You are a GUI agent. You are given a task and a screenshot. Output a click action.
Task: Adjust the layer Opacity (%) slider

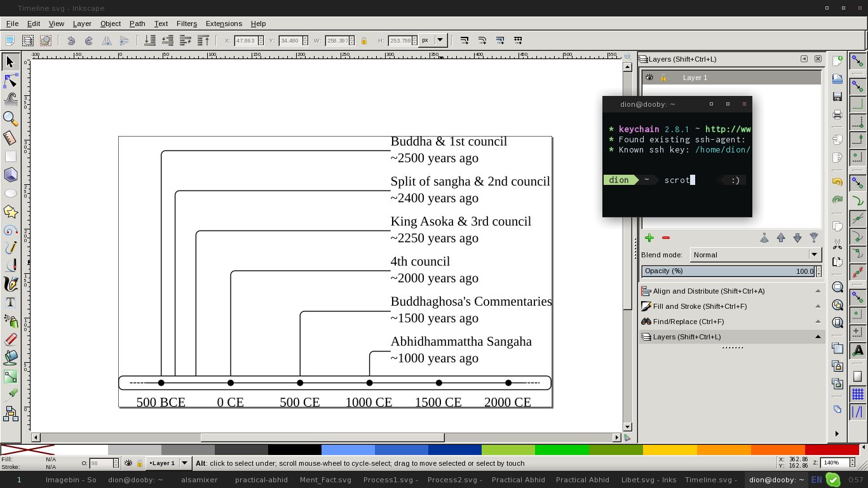point(728,271)
